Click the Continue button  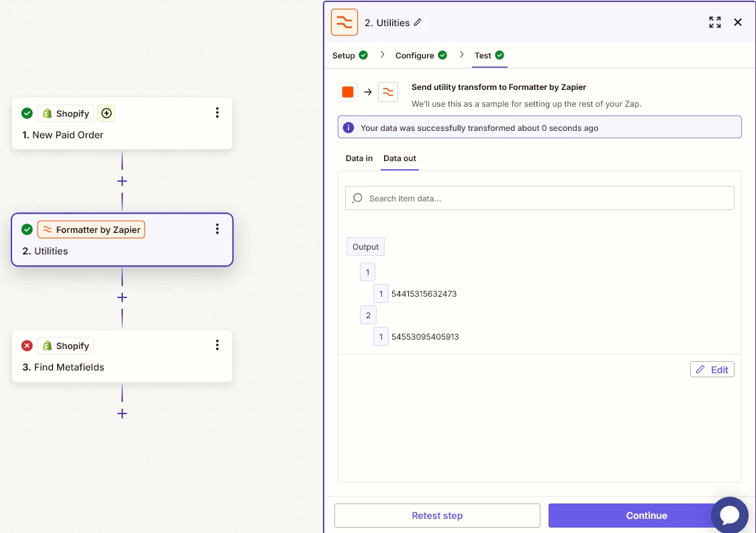point(646,515)
